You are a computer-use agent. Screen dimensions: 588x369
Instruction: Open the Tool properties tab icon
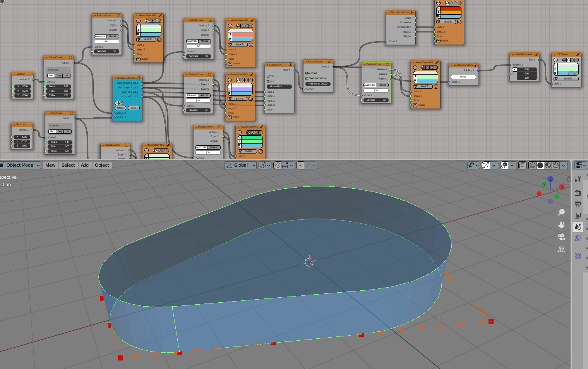pos(578,179)
